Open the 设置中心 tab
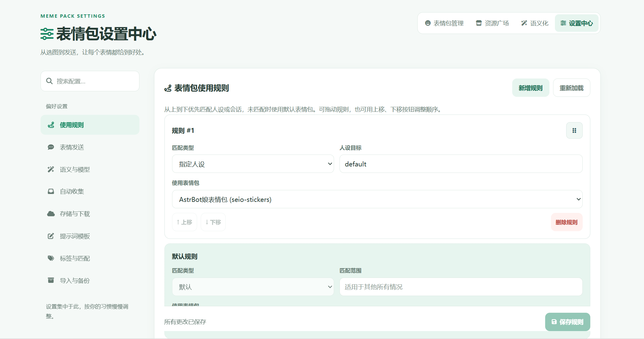Viewport: 644px width, 339px height. pos(577,23)
